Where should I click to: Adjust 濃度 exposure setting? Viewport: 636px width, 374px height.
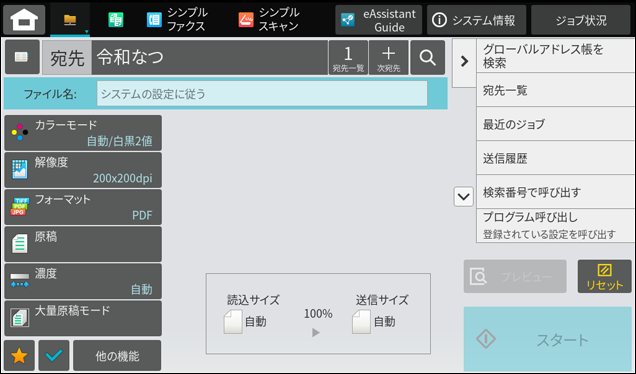[83, 281]
